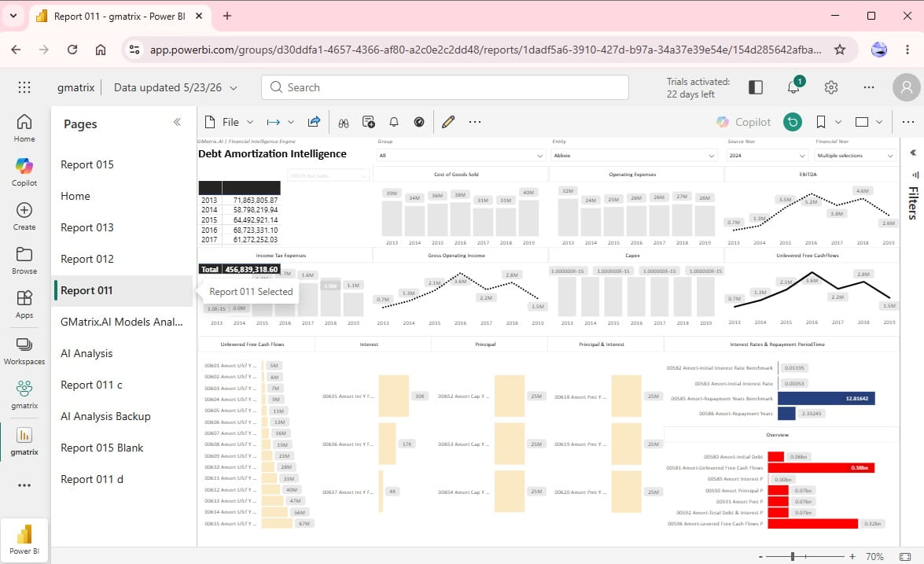Open the Export dropdown arrow
Viewport: 924px width, 564px height.
click(x=290, y=122)
